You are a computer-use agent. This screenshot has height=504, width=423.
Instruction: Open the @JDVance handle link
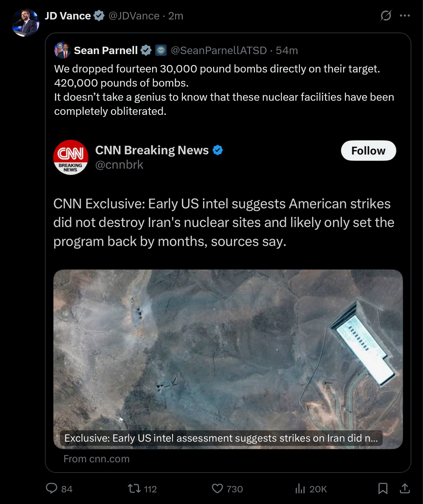tap(134, 16)
